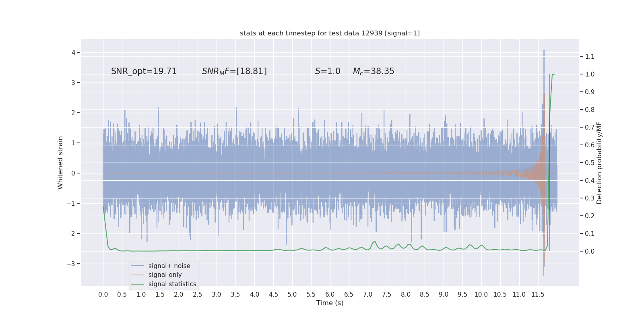The image size is (644, 322).
Task: Click the 'Whitened strain' y-axis label
Action: pos(60,163)
